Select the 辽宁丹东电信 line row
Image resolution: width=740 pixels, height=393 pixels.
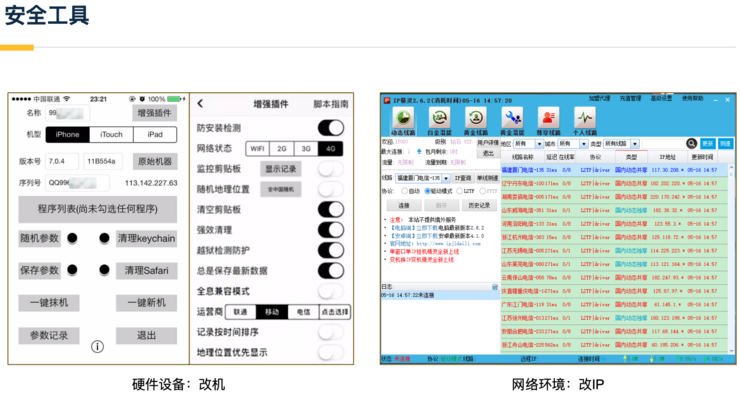(614, 183)
